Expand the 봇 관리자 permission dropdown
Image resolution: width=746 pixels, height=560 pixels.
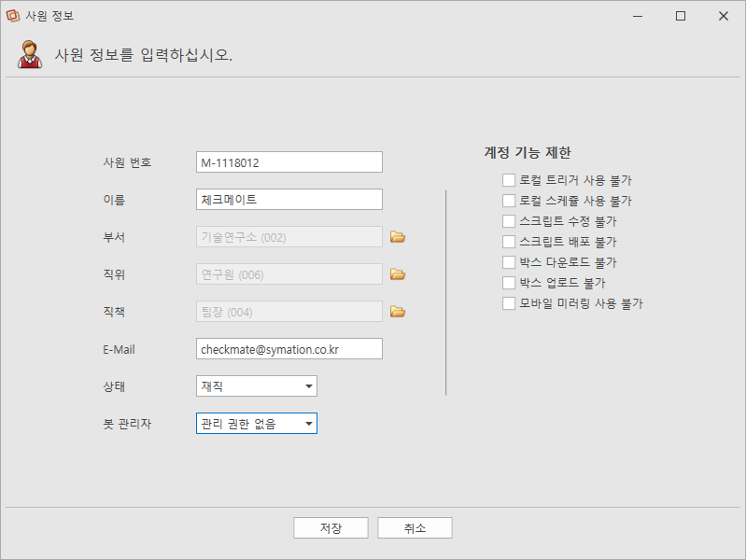[x=257, y=423]
